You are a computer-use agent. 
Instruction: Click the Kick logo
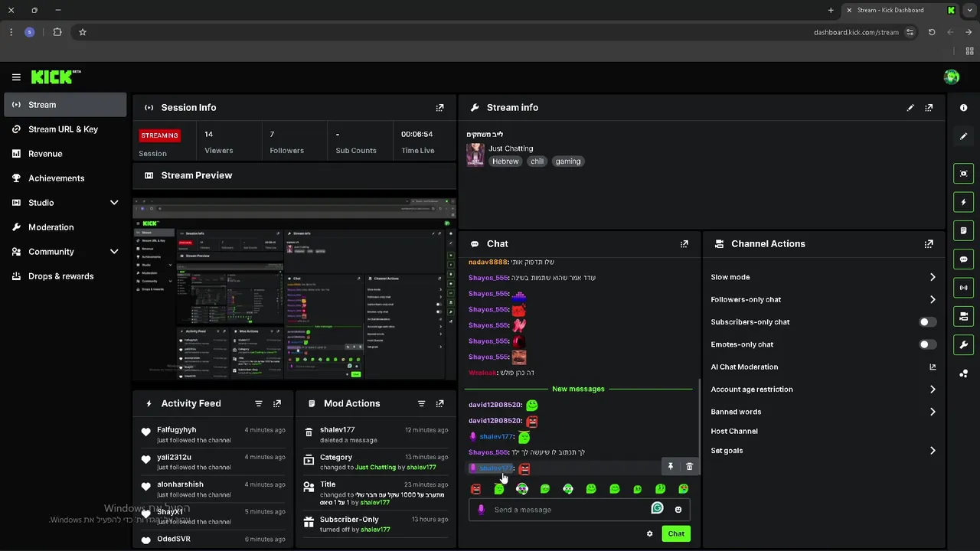click(x=56, y=77)
